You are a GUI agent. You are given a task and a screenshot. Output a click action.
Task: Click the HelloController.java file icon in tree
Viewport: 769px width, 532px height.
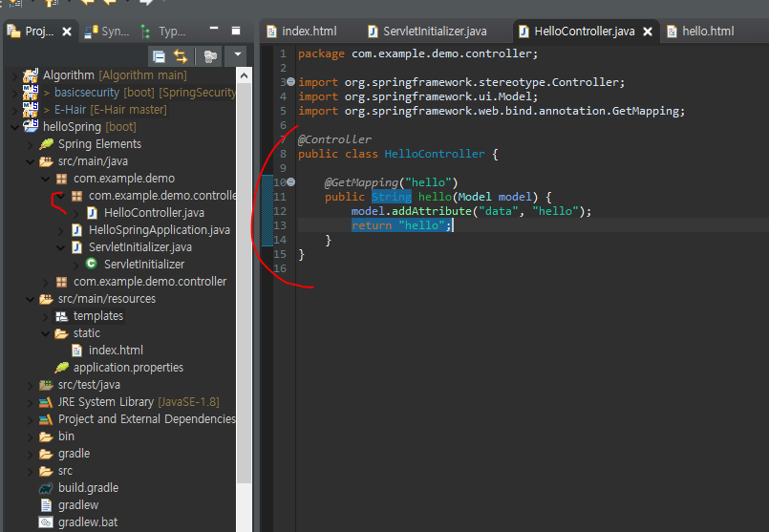click(x=92, y=213)
